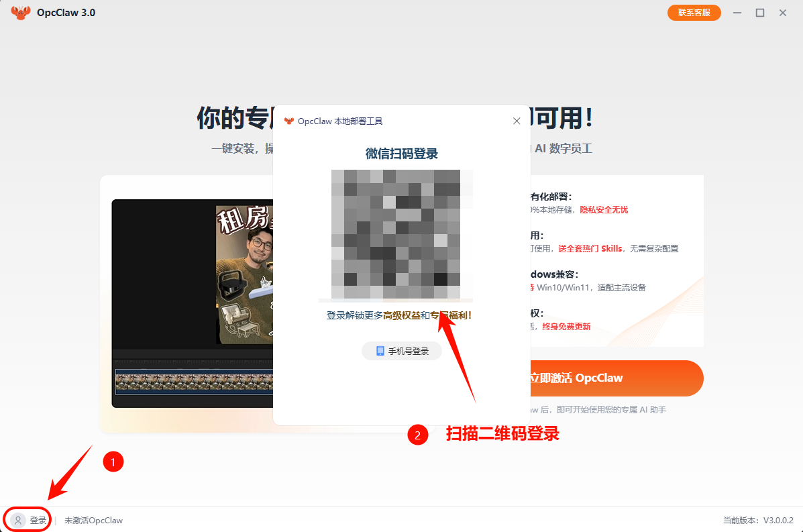Click the 未激活OpcClaw status text
Screen dimensions: 803x532
point(93,520)
